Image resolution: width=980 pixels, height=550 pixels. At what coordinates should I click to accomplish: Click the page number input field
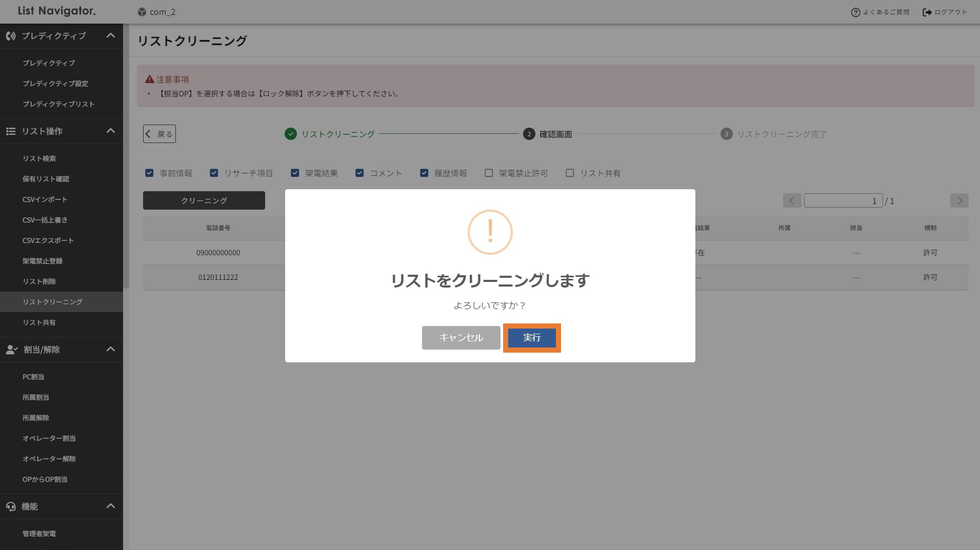click(x=843, y=201)
